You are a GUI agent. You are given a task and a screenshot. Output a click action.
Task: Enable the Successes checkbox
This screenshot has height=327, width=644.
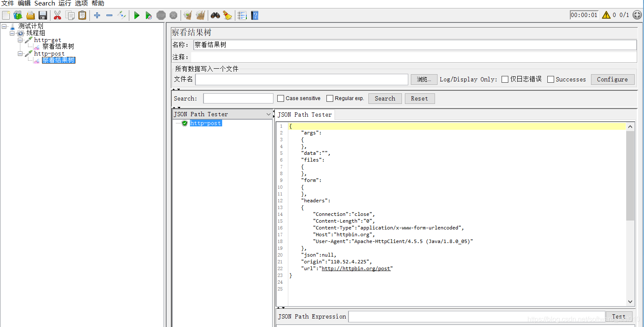(551, 79)
